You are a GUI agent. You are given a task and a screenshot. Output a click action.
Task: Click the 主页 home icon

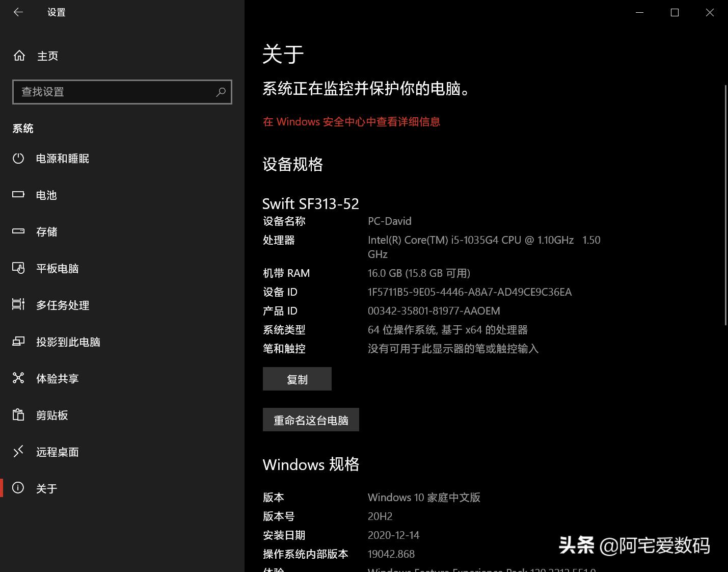[19, 56]
